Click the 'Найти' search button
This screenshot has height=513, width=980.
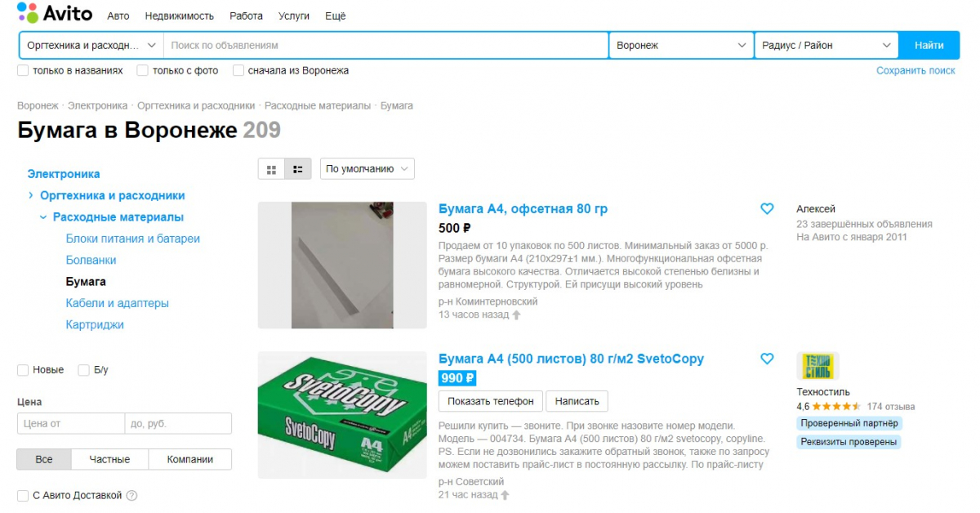929,46
